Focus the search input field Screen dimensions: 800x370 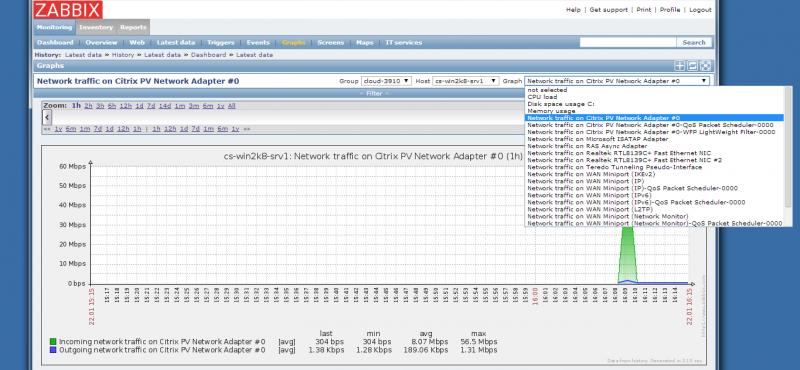628,42
